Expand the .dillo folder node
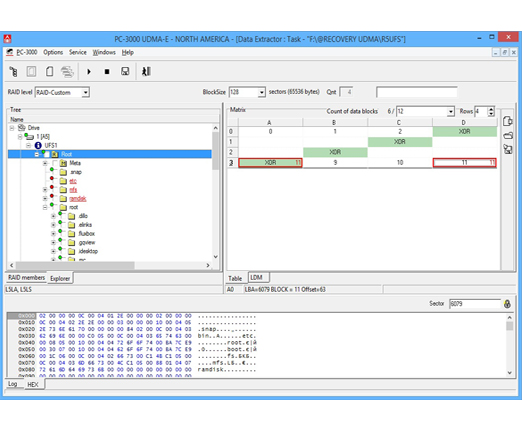 point(53,216)
